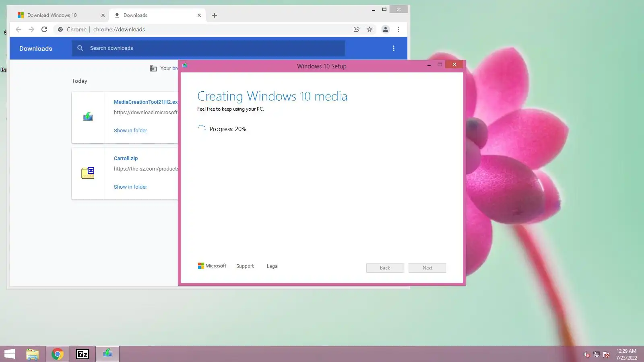Click the Downloads page heading
Viewport: 644px width, 362px height.
pos(36,49)
